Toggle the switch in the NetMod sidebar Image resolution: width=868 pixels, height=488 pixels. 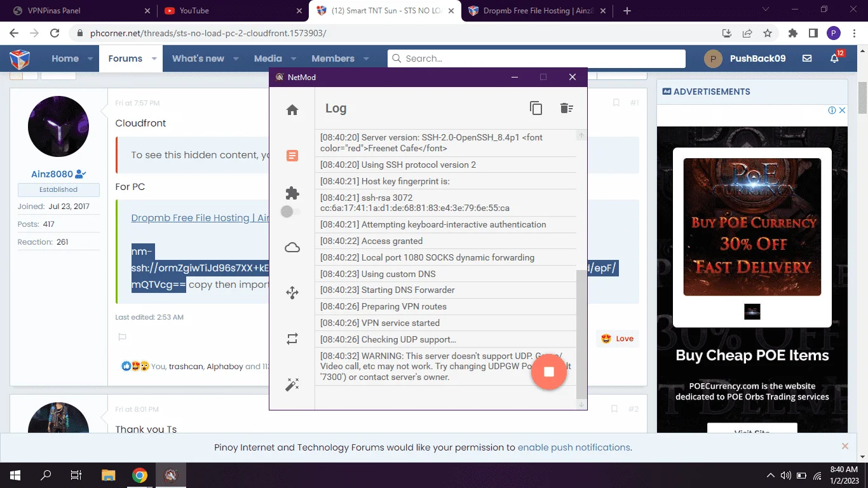pyautogui.click(x=290, y=212)
